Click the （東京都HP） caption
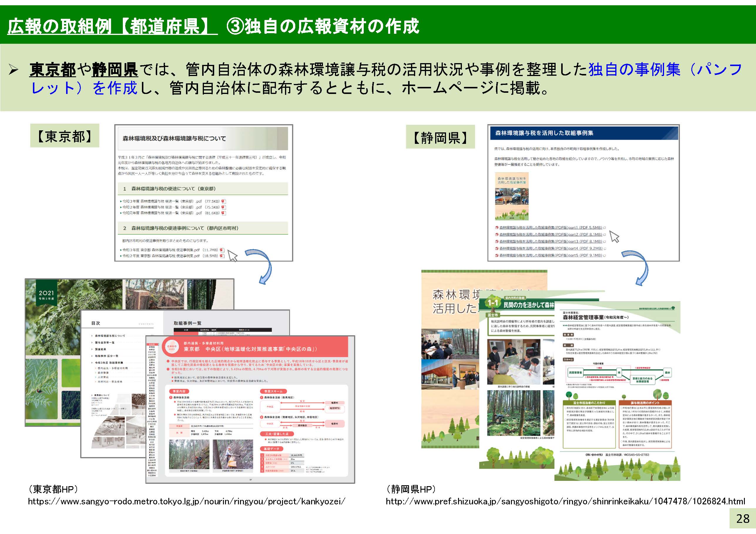Screen dimensions: 756x534 pyautogui.click(x=53, y=489)
